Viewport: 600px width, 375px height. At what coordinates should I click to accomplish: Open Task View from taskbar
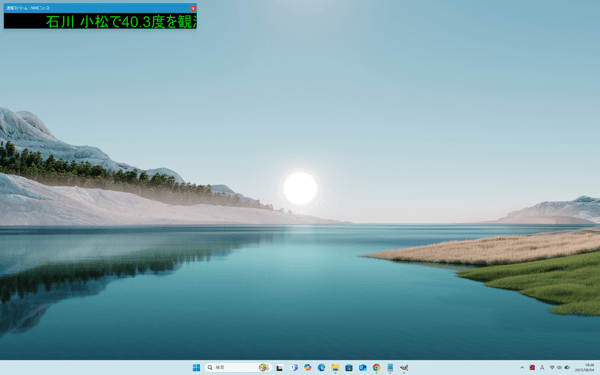click(280, 368)
